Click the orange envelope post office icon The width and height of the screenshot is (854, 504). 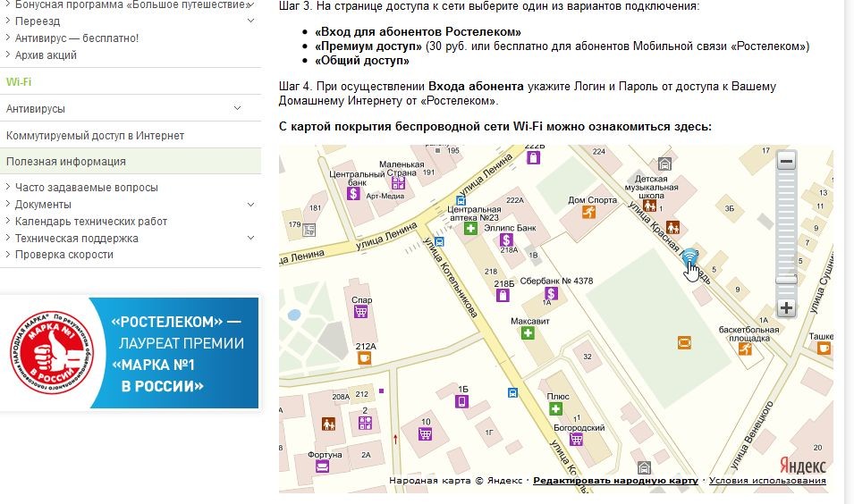click(x=684, y=341)
